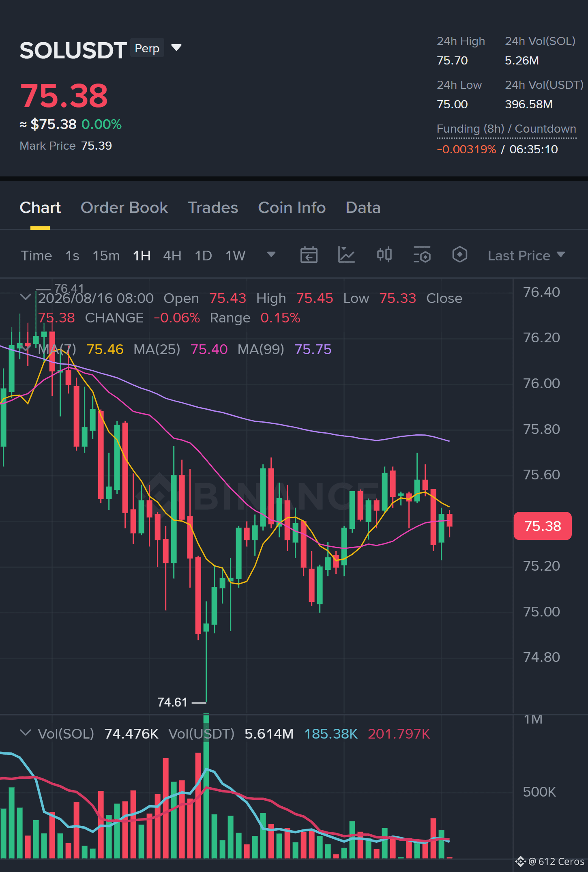Click the 24h Vol(USDT) value 396.58M
588x872 pixels.
[529, 104]
